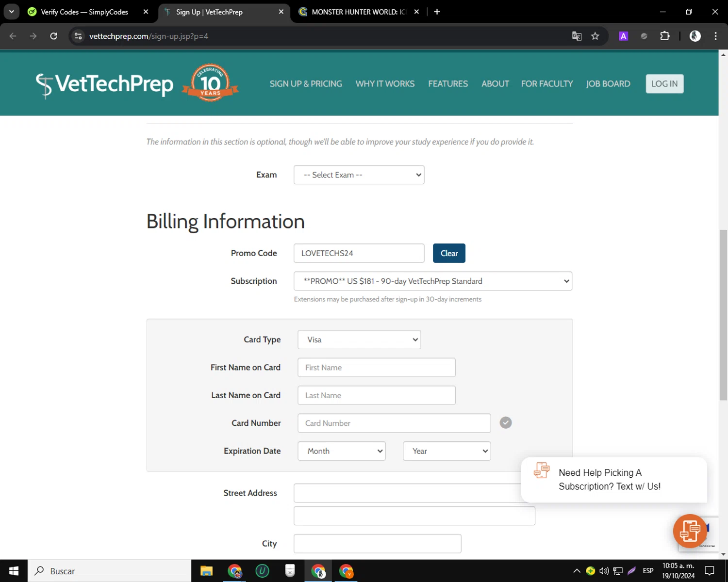728x582 pixels.
Task: Click the card number validation checkmark icon
Action: 506,422
